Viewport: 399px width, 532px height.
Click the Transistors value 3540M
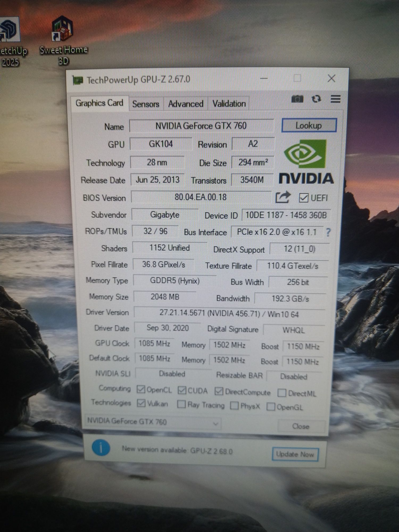click(x=252, y=180)
